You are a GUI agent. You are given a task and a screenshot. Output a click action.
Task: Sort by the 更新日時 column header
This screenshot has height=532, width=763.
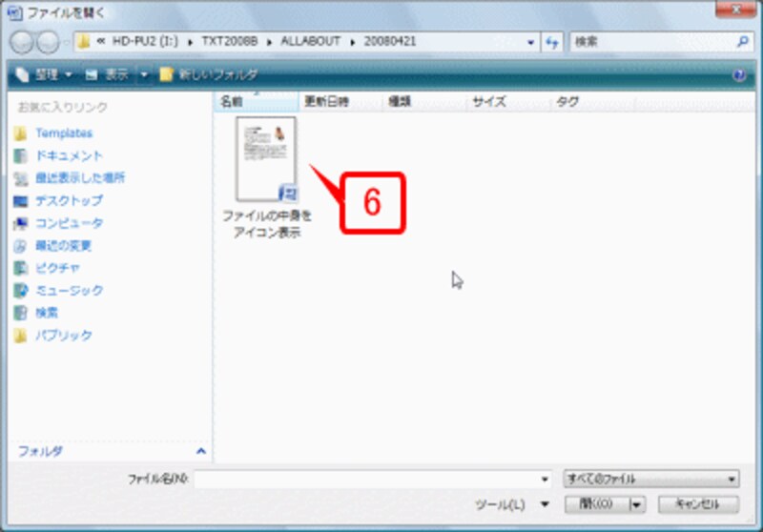coord(340,101)
